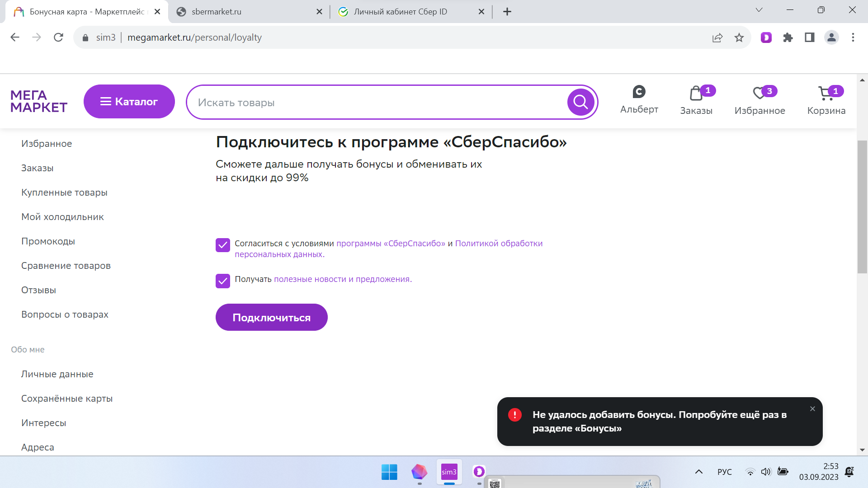Open Сохранённые карты in the sidebar
This screenshot has height=488, width=868.
(x=67, y=399)
